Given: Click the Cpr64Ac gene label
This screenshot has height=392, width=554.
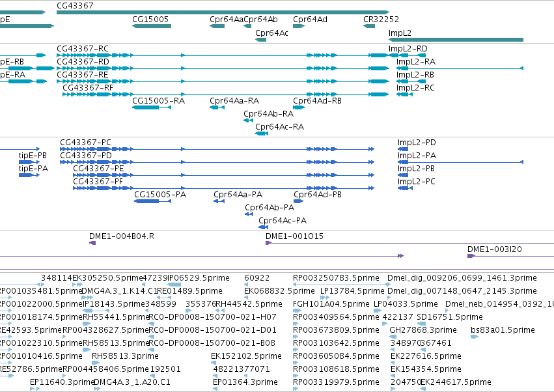Looking at the screenshot, I should tap(271, 33).
